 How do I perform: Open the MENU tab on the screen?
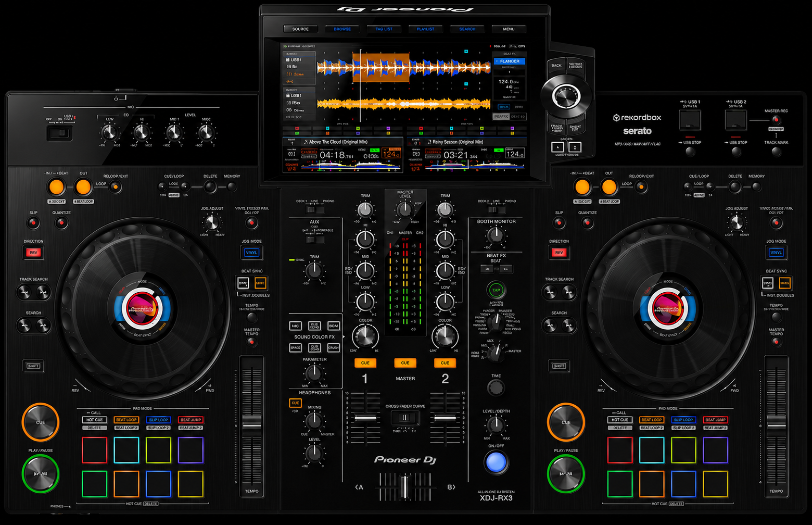(x=509, y=29)
